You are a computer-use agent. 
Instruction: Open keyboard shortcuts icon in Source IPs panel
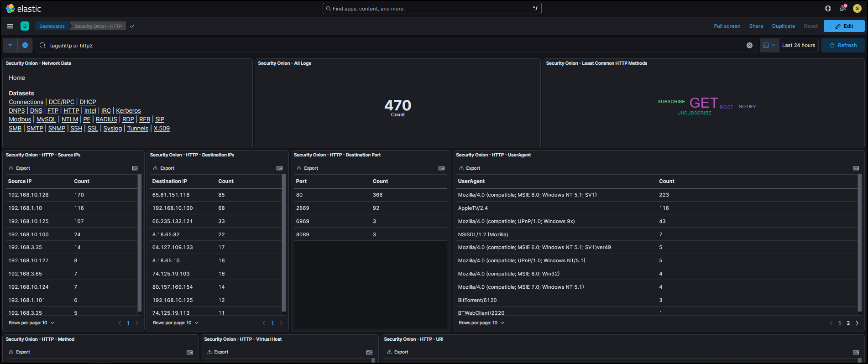(135, 168)
